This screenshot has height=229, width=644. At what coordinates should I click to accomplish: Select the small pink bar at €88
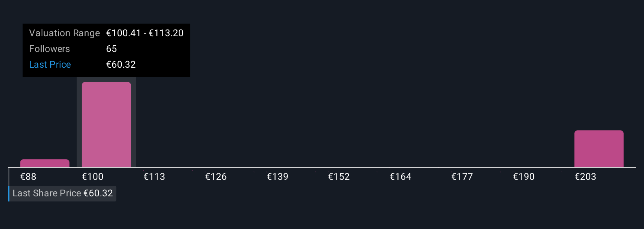(x=45, y=163)
